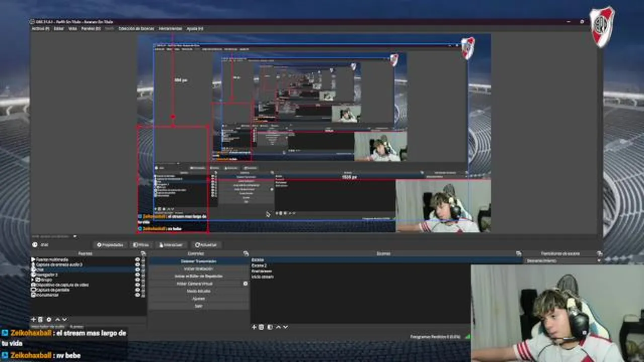The width and height of the screenshot is (644, 362).
Task: Toggle visibility of Dispositivo de captura de video
Action: click(137, 285)
